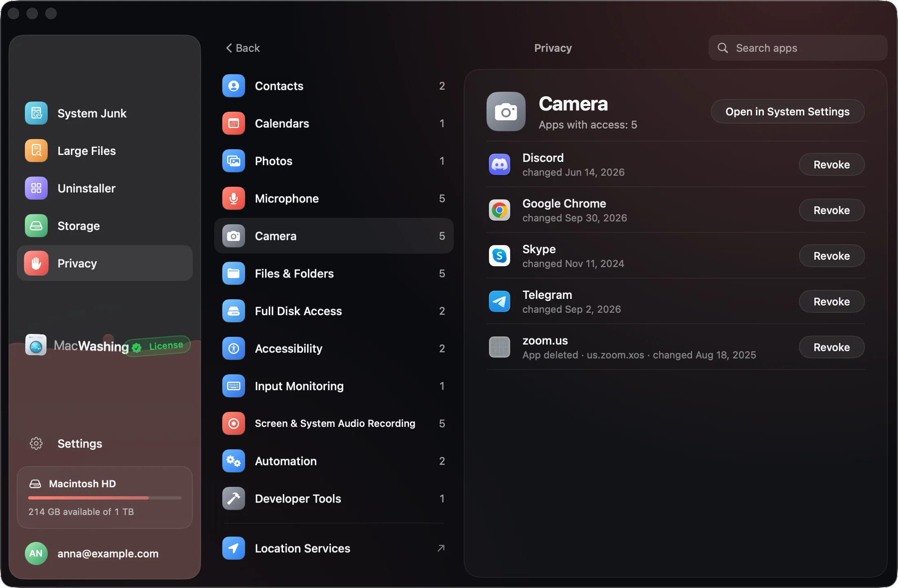Click "changed Nov 11, 2024" under Skype
Viewport: 898px width, 588px height.
tap(573, 263)
